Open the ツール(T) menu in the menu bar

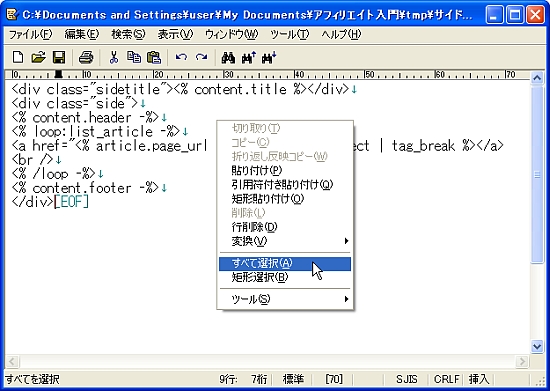pyautogui.click(x=290, y=34)
